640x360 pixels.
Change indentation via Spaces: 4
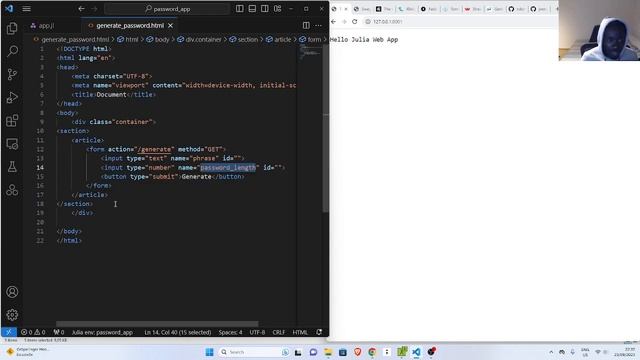230,332
